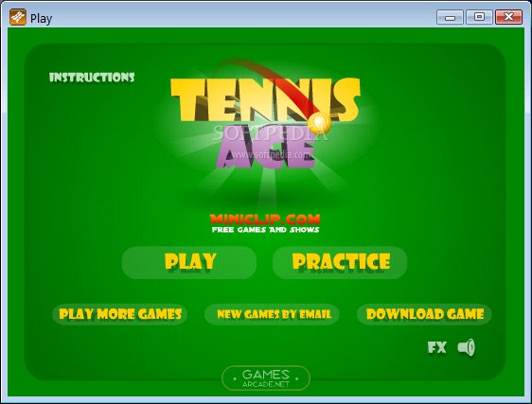Open the INSTRUCTIONS screen

92,78
